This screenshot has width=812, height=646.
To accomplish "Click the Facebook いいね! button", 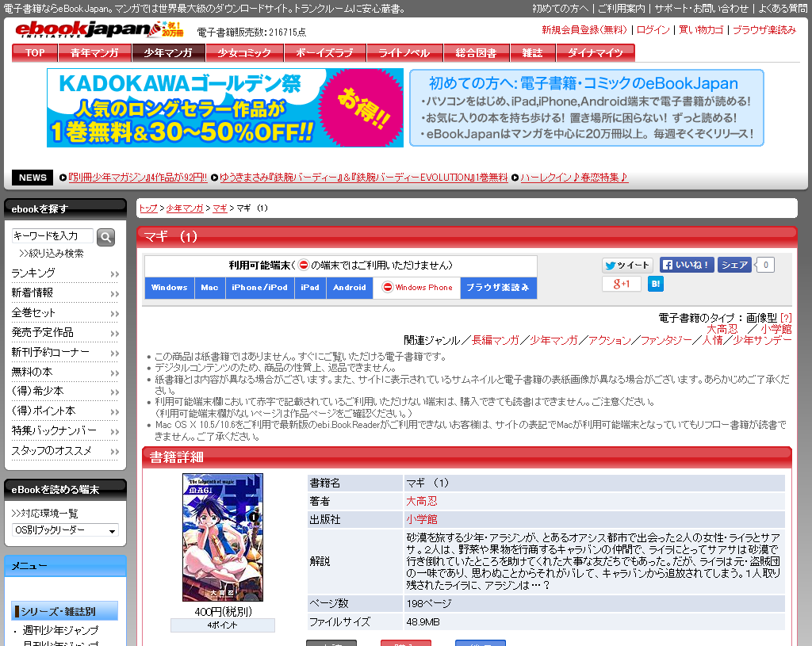I will click(687, 265).
